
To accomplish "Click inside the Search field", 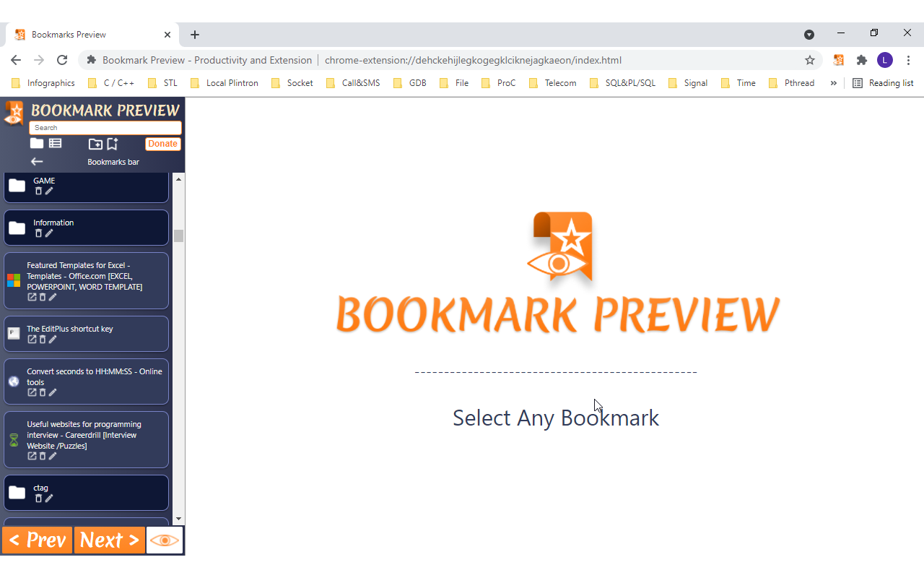I will point(105,127).
